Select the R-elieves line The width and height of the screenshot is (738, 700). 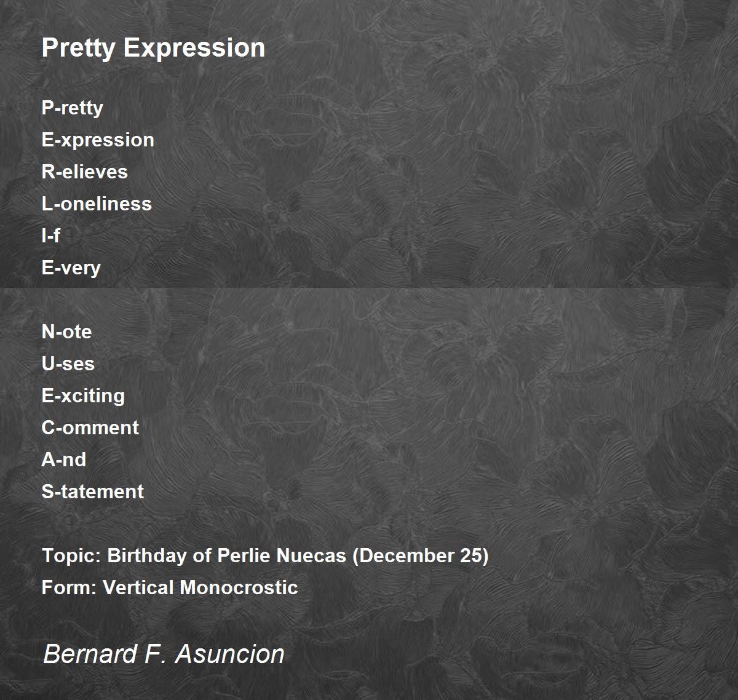click(84, 172)
